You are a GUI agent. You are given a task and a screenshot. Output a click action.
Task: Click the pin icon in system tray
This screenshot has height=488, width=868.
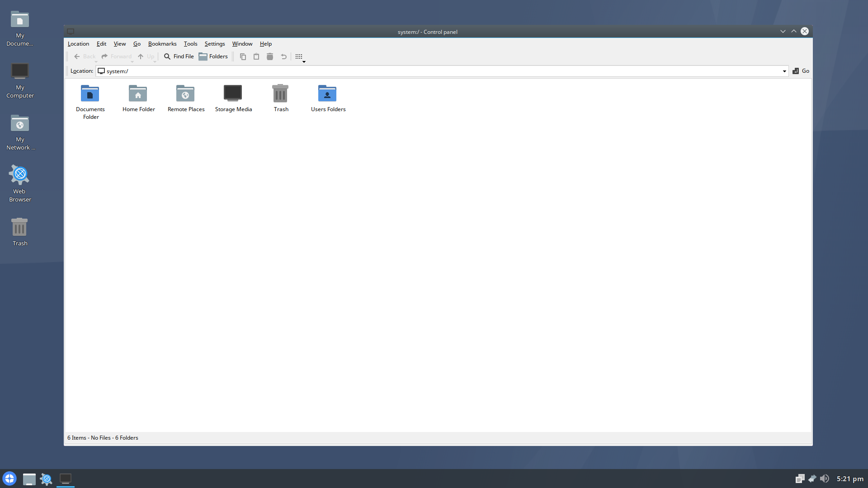point(812,479)
